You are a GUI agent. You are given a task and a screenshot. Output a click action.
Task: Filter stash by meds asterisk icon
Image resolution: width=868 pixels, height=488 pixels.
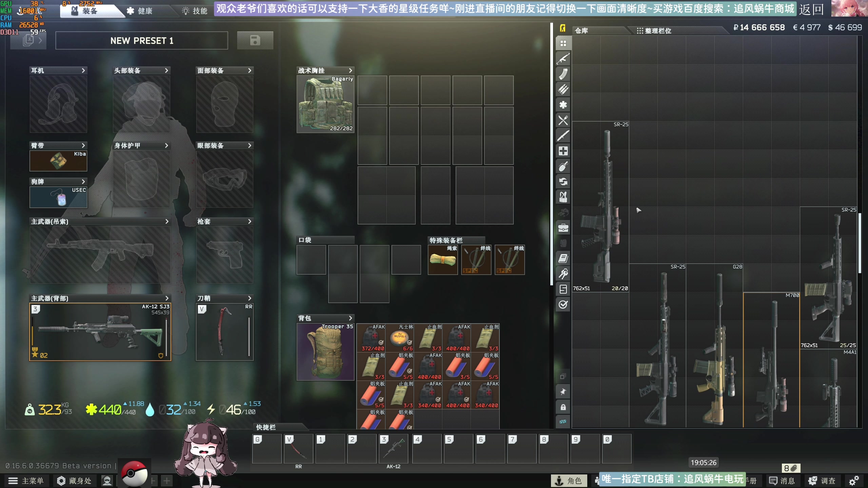pyautogui.click(x=563, y=105)
